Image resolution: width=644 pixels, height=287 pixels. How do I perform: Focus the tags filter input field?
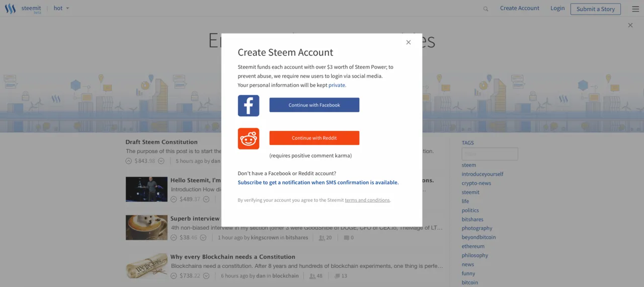tap(490, 154)
